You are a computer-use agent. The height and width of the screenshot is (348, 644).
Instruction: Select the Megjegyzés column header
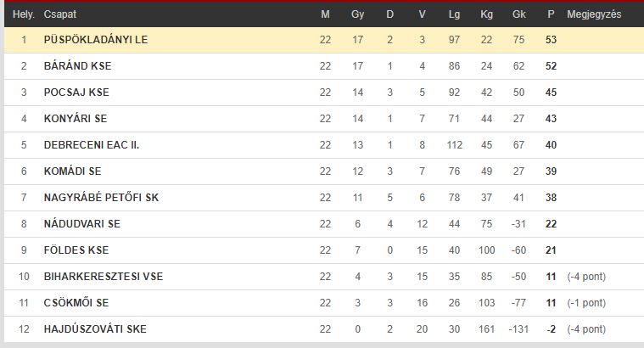point(594,14)
